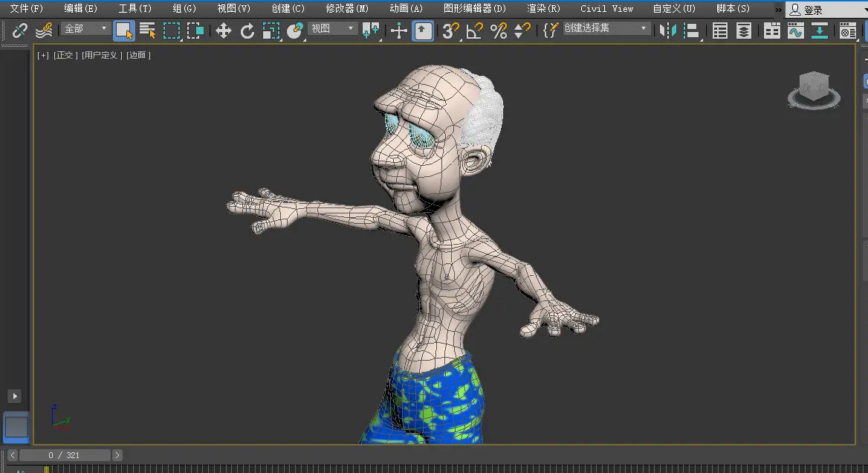Select the Move tool
Screen dimensions: 868x473
(x=224, y=30)
